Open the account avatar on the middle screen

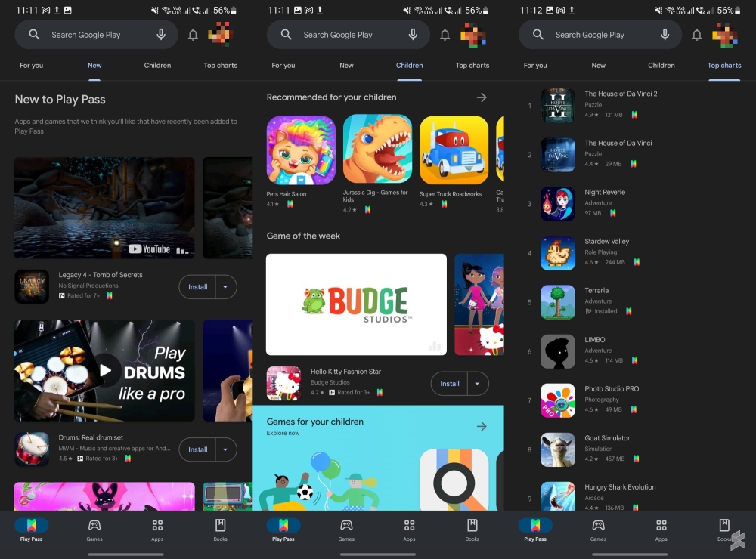[472, 34]
